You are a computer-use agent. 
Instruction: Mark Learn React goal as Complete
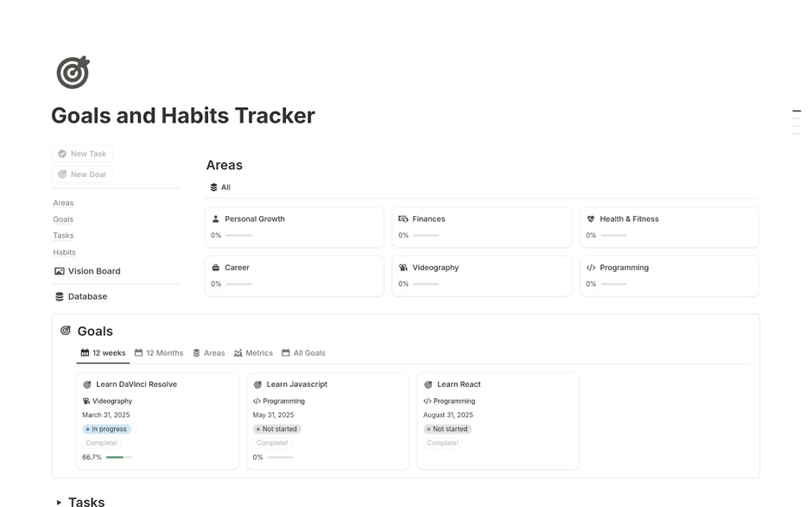pyautogui.click(x=442, y=443)
